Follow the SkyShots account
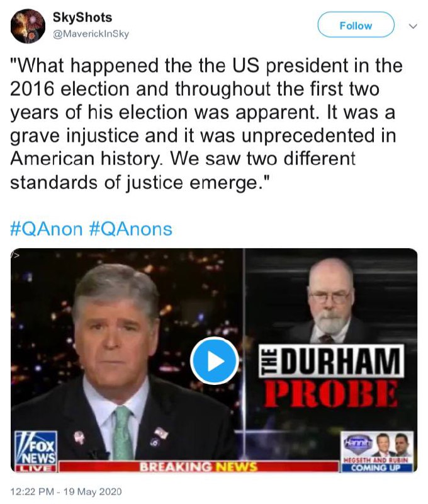Screen dimensions: 428x504 pos(356,25)
